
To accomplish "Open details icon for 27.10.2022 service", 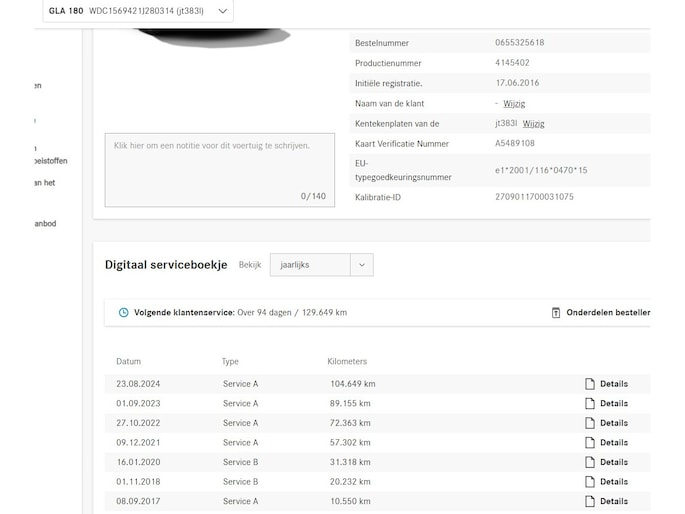I will tap(590, 423).
